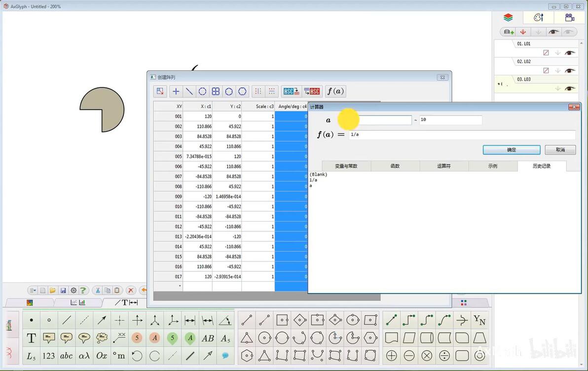The image size is (588, 371).
Task: Click the add new layer icon
Action: 509,32
